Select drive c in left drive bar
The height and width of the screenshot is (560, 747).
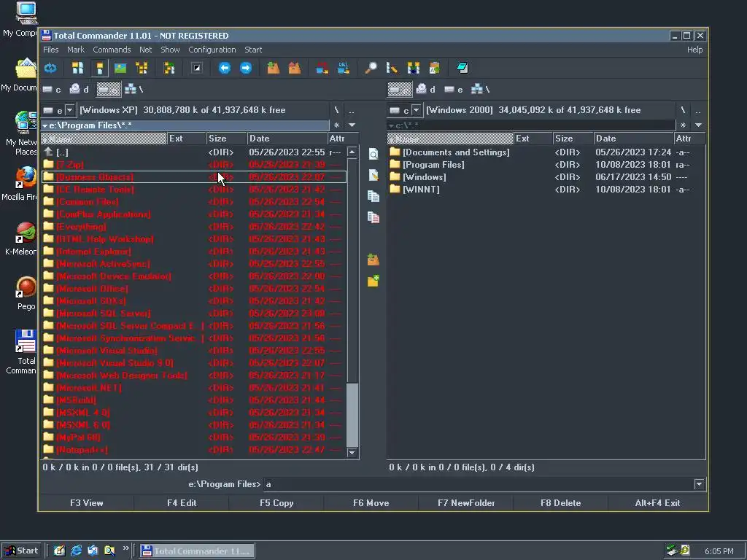[x=52, y=90]
